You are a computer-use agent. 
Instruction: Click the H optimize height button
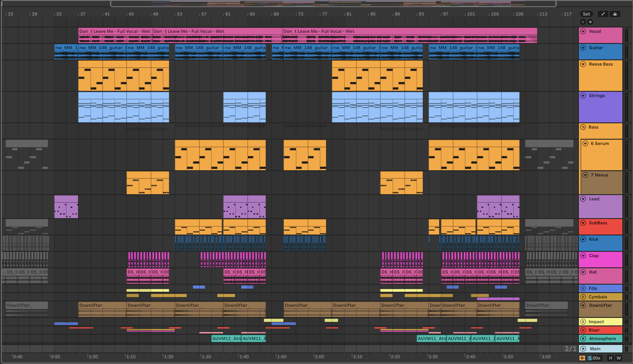[x=611, y=358]
